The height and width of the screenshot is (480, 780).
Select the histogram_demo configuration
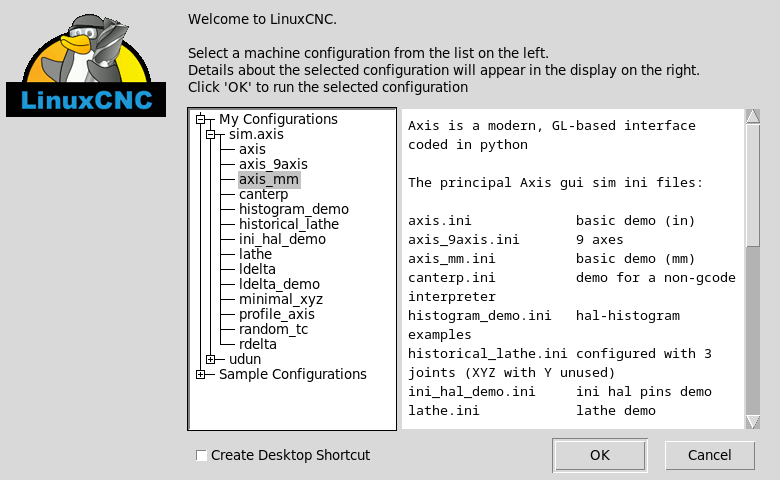pos(293,209)
